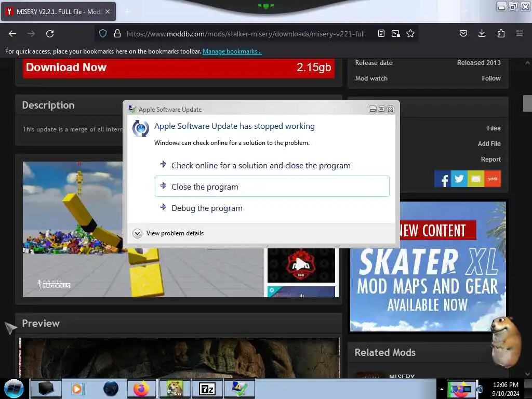Open the flag checkmark taskbar icon
Screen dimensions: 532x399
tap(240, 389)
